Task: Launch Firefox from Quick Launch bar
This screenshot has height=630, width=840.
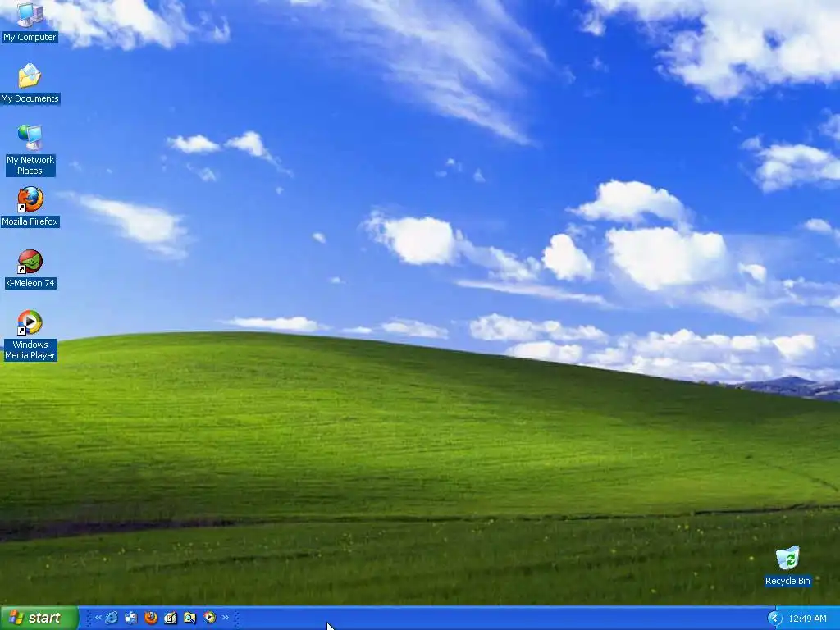Action: 151,618
